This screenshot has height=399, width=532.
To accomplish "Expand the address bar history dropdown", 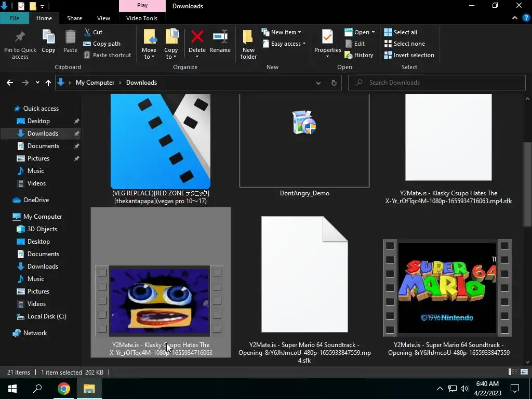I will click(x=318, y=83).
